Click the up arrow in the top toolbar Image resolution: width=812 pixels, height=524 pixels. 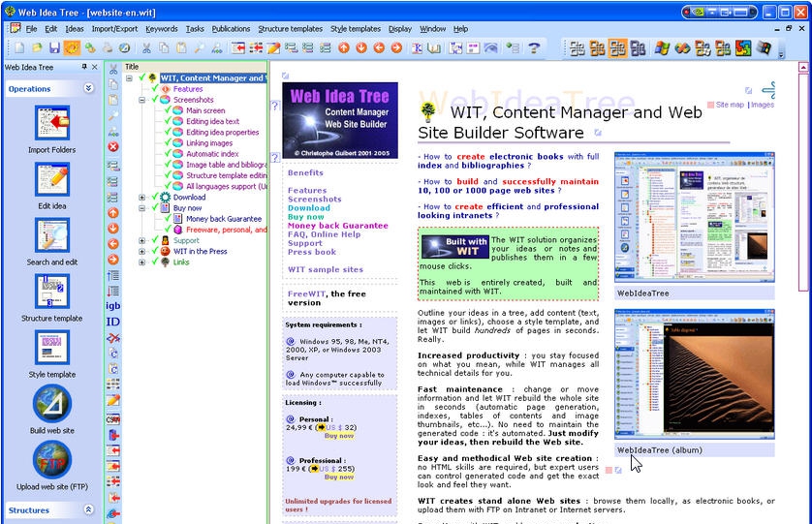pyautogui.click(x=344, y=48)
